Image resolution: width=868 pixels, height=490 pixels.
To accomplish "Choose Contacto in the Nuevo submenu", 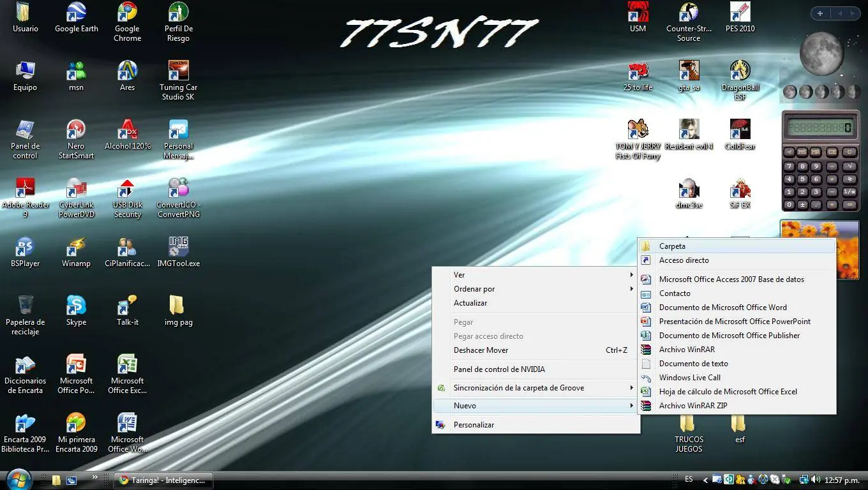I will pos(737,293).
